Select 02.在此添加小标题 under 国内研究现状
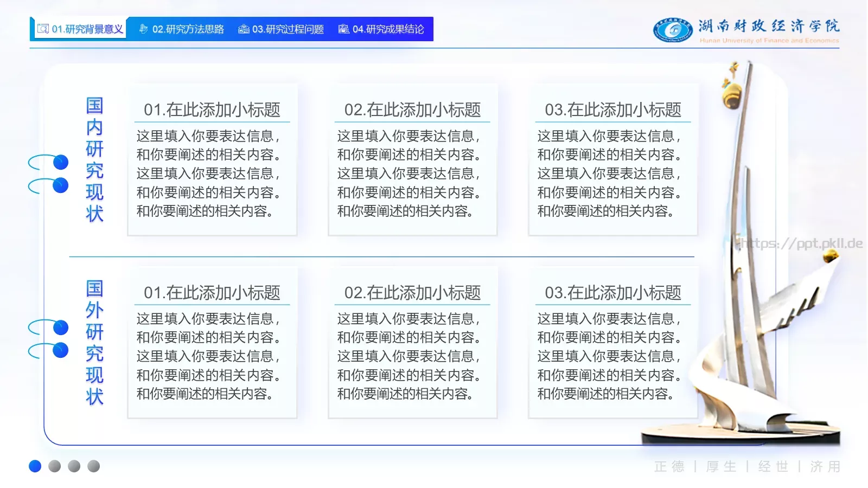This screenshot has height=488, width=868. (x=412, y=110)
